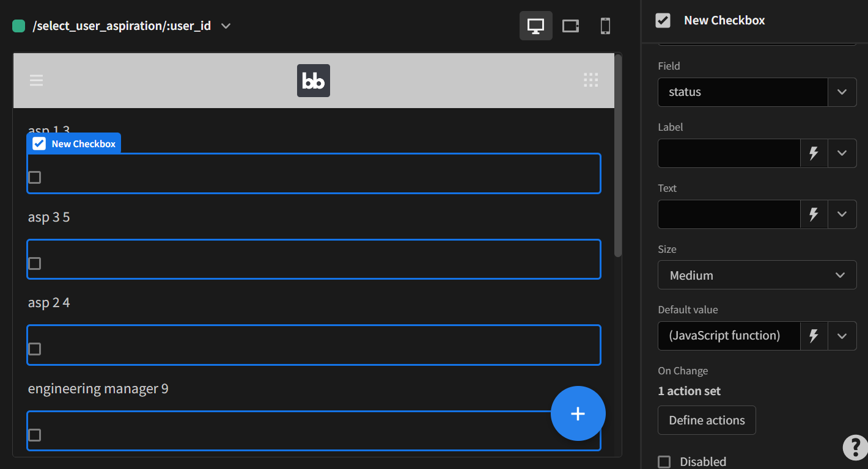Switch preview to desktop view

535,26
